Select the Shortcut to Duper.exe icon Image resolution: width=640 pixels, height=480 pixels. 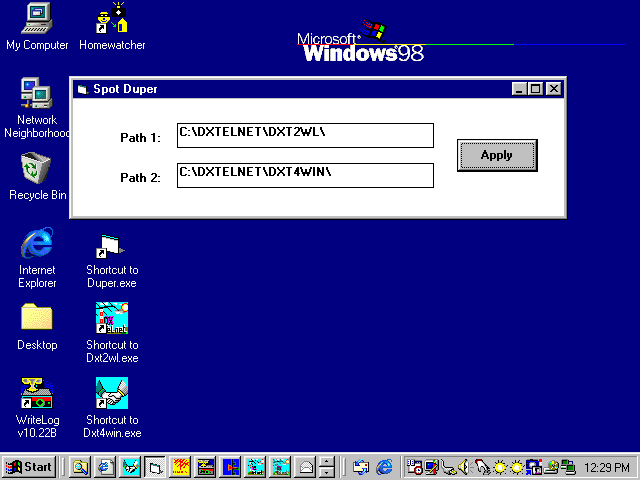pyautogui.click(x=112, y=260)
